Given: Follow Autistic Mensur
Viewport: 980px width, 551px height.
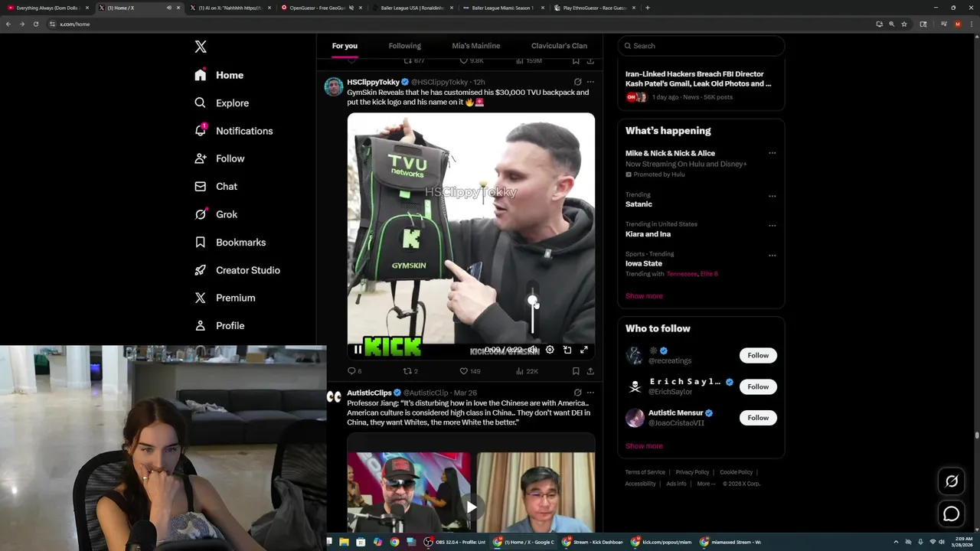Looking at the screenshot, I should [x=758, y=418].
